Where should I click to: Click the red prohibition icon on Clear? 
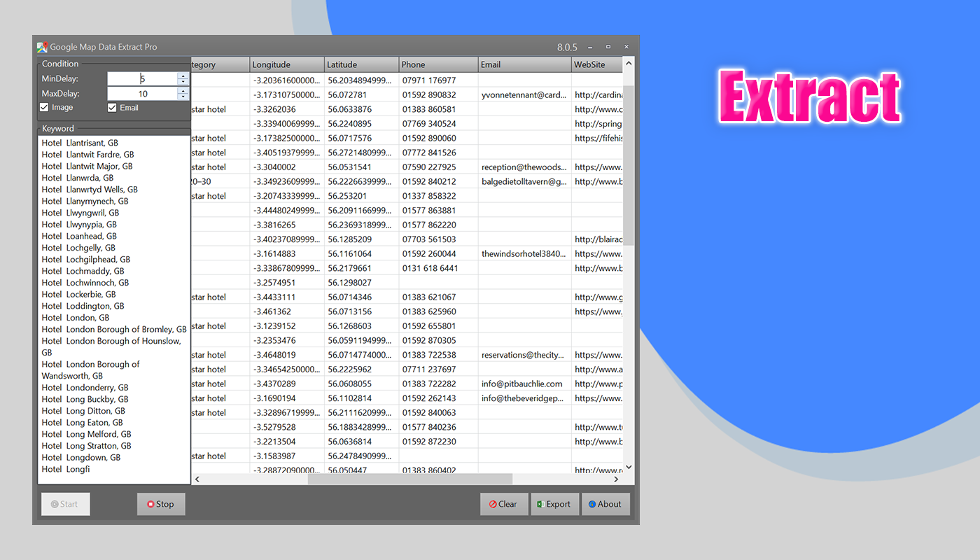[x=491, y=504]
